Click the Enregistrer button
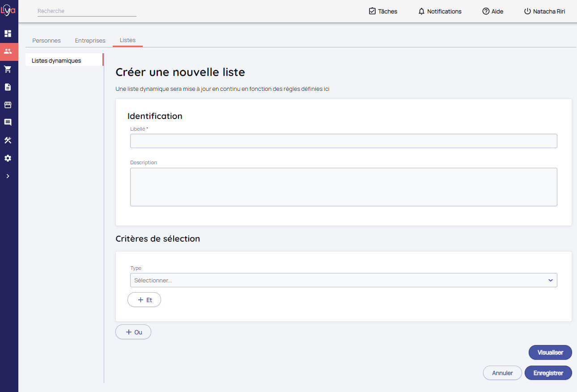 [548, 373]
